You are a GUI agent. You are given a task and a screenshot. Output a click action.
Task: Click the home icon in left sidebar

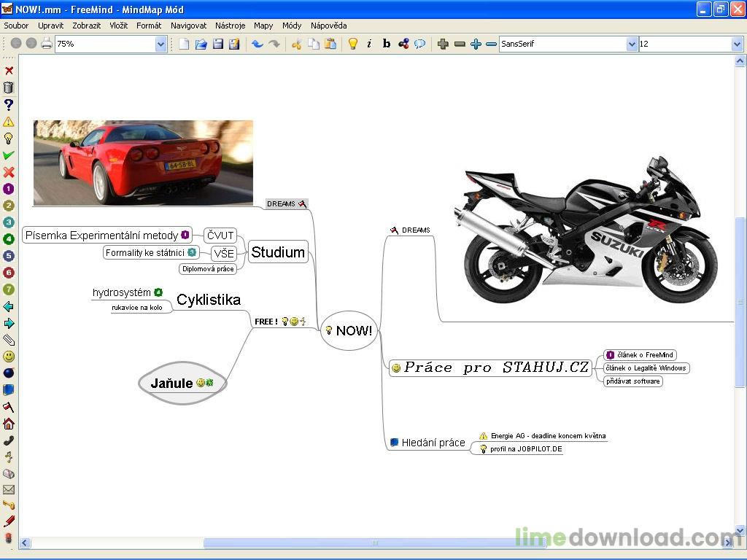[9, 424]
